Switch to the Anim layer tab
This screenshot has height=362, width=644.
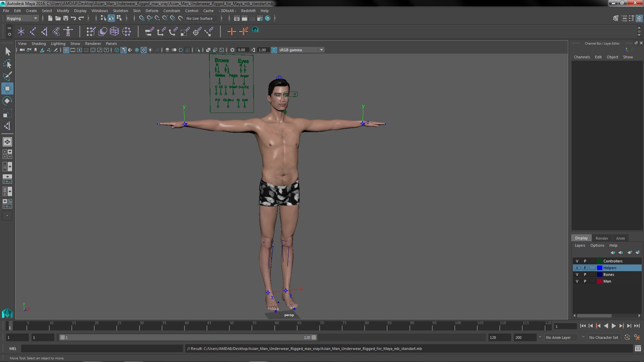(620, 238)
